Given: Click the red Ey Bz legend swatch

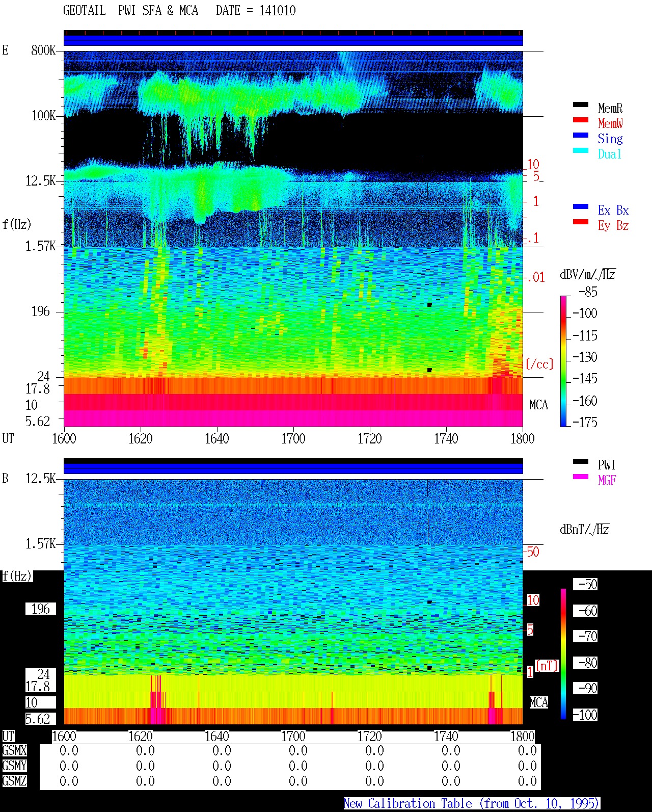Looking at the screenshot, I should [581, 222].
